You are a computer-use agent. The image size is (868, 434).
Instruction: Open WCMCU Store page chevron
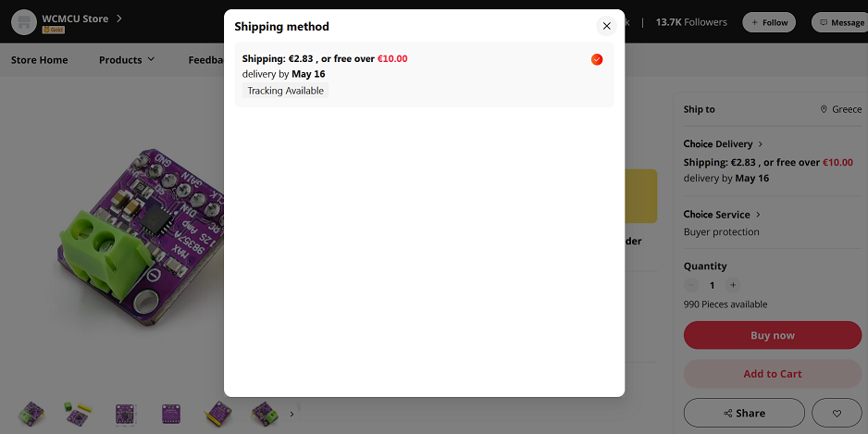pos(119,19)
